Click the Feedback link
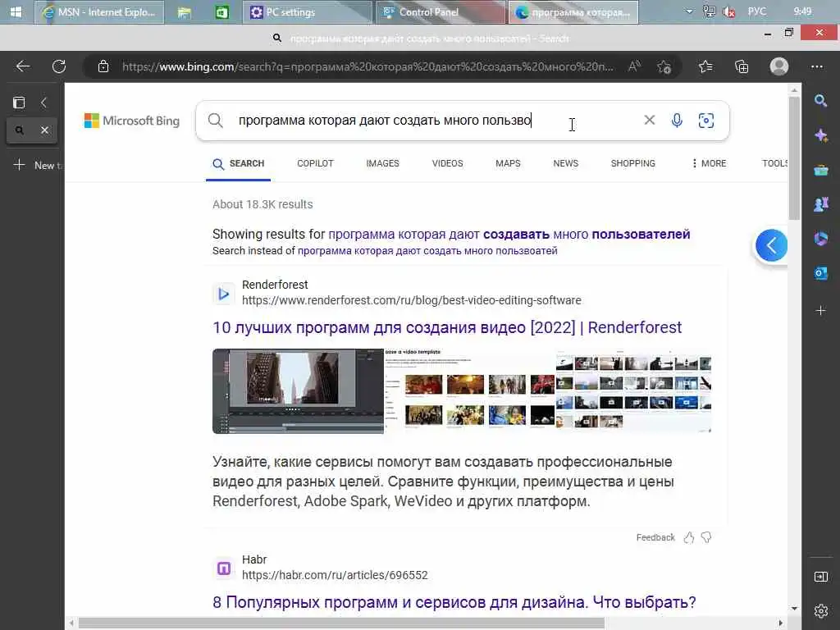 655,537
